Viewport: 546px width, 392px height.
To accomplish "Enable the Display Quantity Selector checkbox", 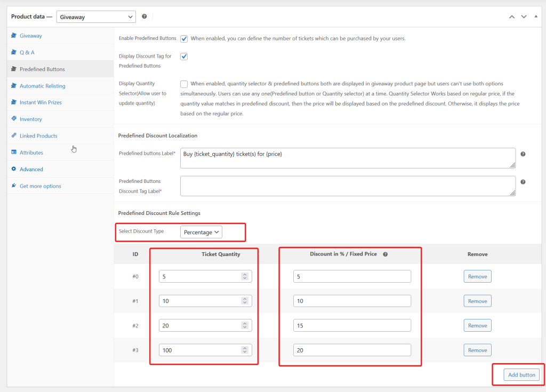I will [x=184, y=84].
